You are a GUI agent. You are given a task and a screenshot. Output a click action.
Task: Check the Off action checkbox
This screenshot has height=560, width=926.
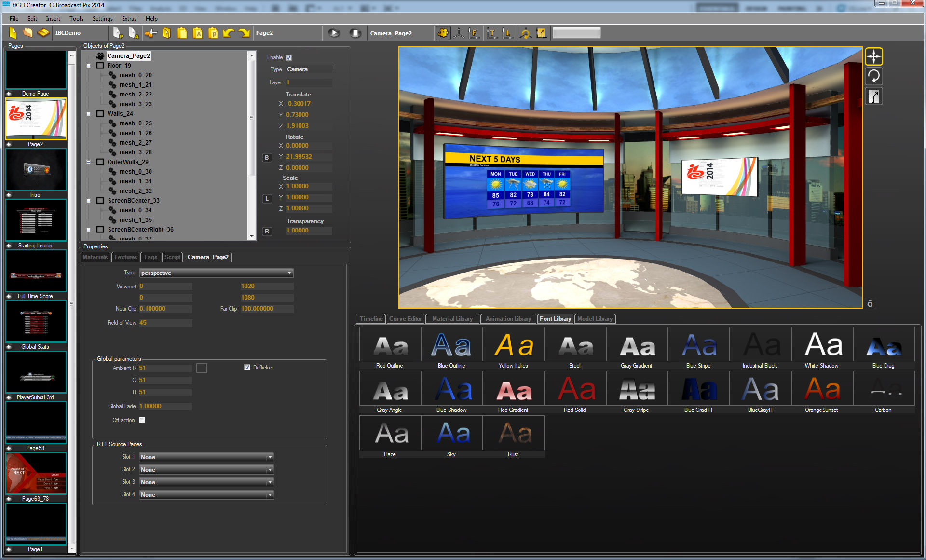(x=142, y=420)
